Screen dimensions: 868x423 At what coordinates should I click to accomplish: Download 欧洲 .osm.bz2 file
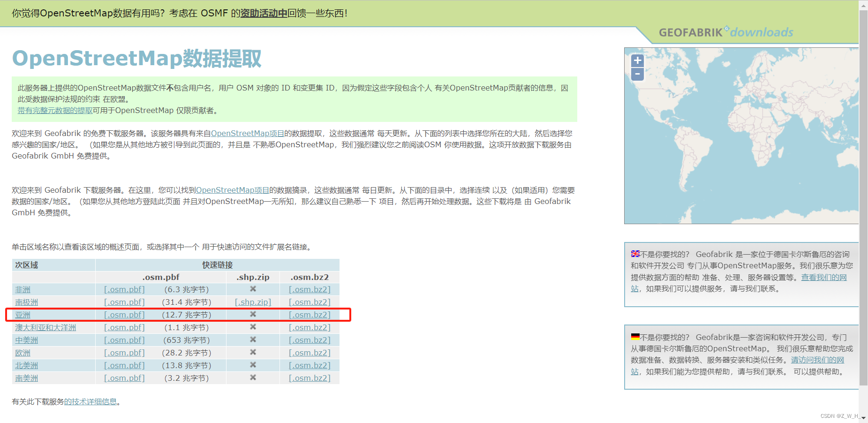pyautogui.click(x=309, y=353)
